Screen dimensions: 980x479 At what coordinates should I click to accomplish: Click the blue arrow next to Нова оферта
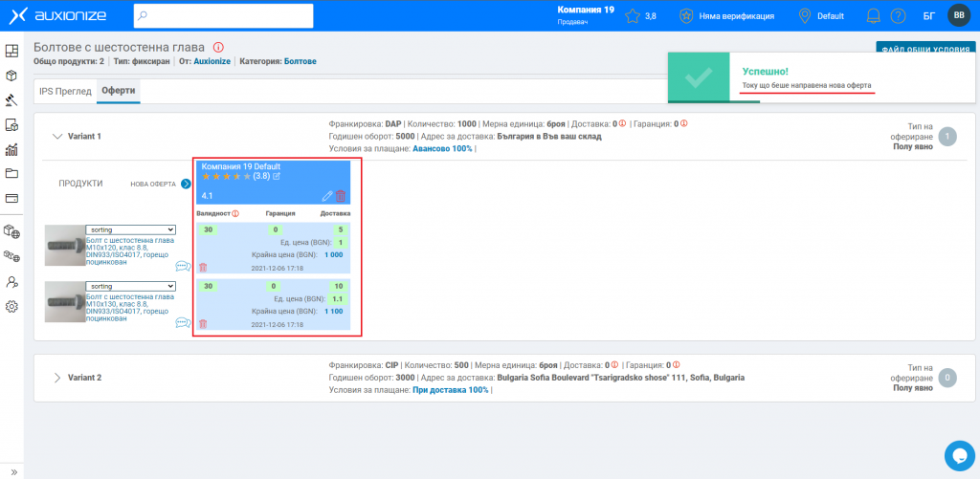(x=187, y=184)
